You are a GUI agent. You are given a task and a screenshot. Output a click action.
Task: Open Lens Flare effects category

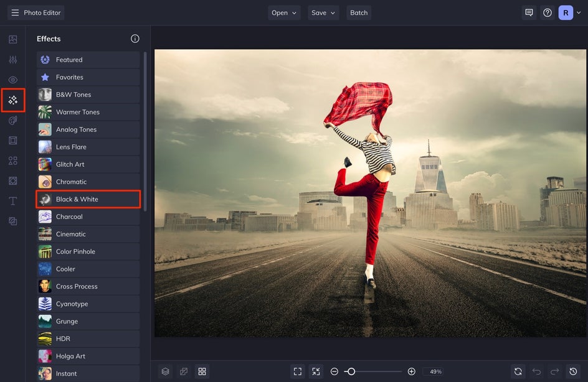coord(88,147)
